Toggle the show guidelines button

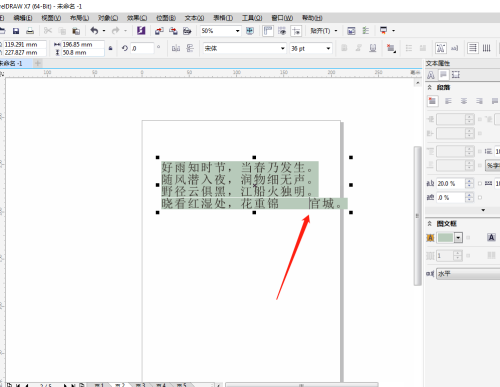point(296,31)
